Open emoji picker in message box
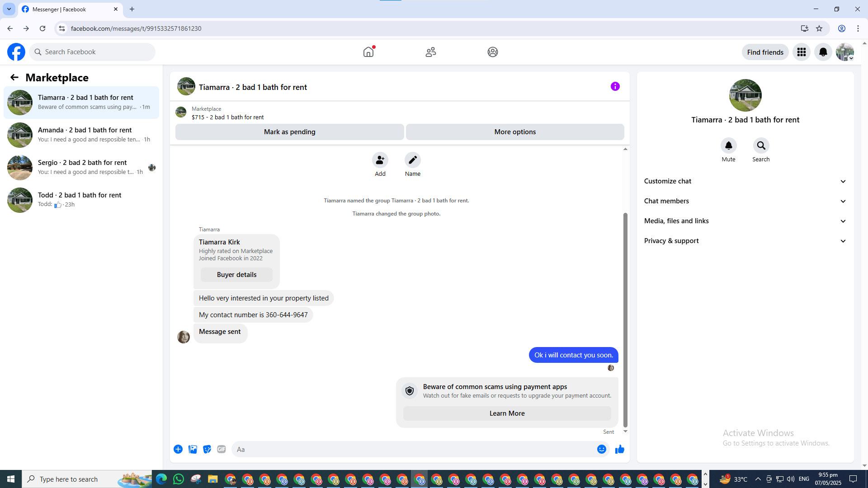The image size is (868, 488). 601,449
